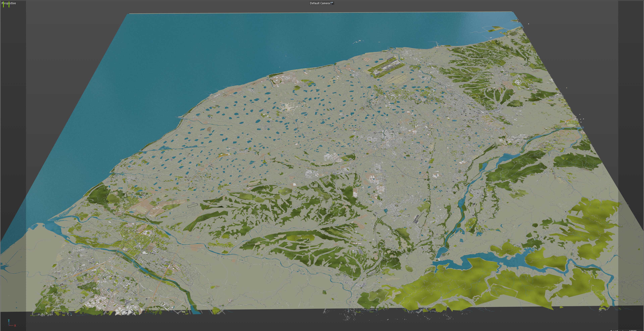Screen dimensions: 644x331
Task: Select the empty rectangular outlined field
Action: [193, 206]
